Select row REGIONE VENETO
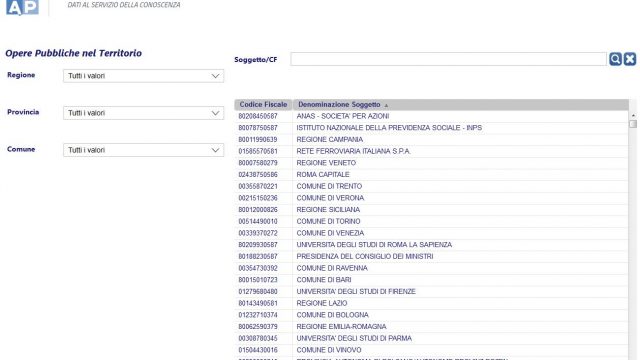Image resolution: width=640 pixels, height=360 pixels. pyautogui.click(x=431, y=163)
